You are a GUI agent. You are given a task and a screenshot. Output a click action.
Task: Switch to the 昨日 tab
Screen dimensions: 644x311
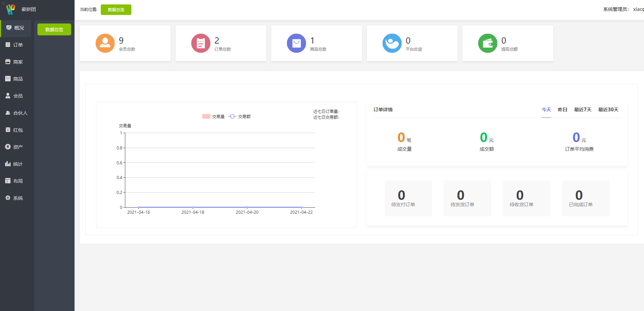(x=562, y=110)
